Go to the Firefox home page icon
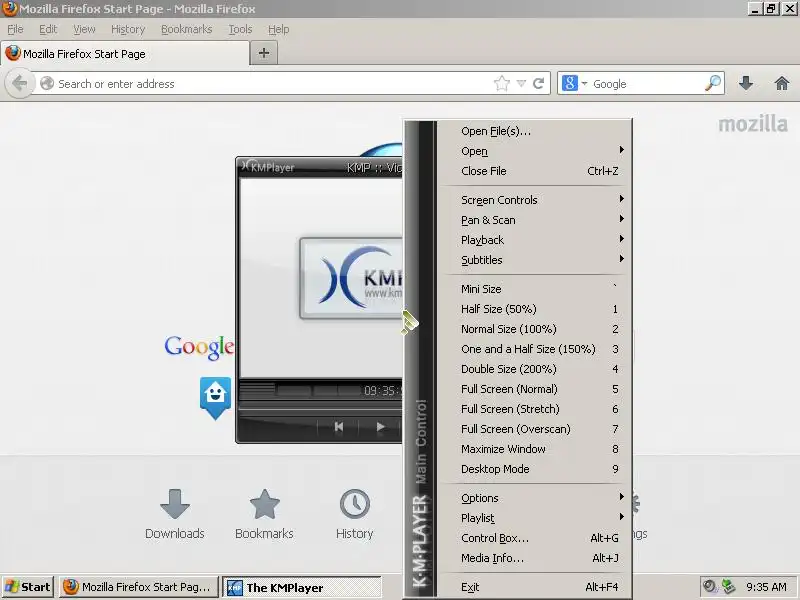800x600 pixels. [x=781, y=83]
